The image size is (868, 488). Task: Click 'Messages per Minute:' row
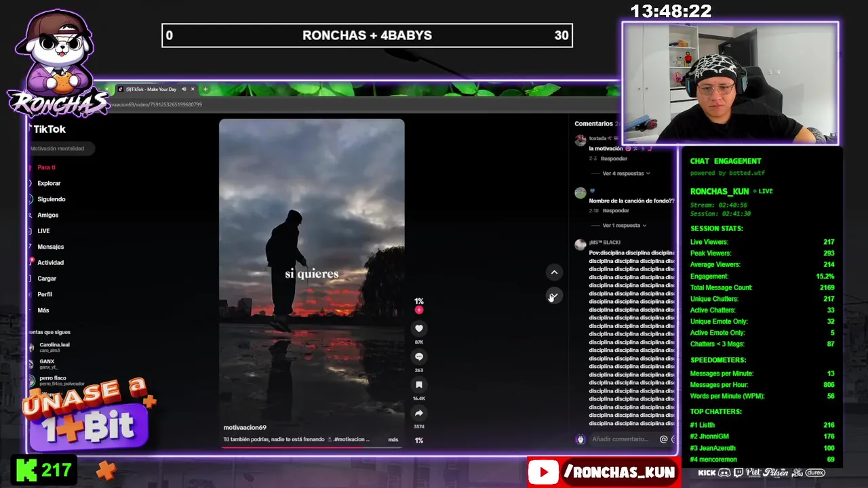(762, 373)
